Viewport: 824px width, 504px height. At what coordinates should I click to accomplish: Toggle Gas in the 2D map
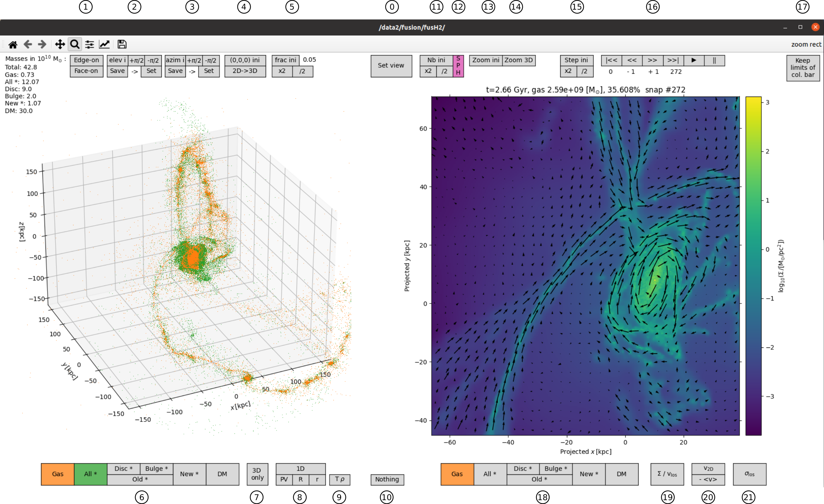pos(457,474)
